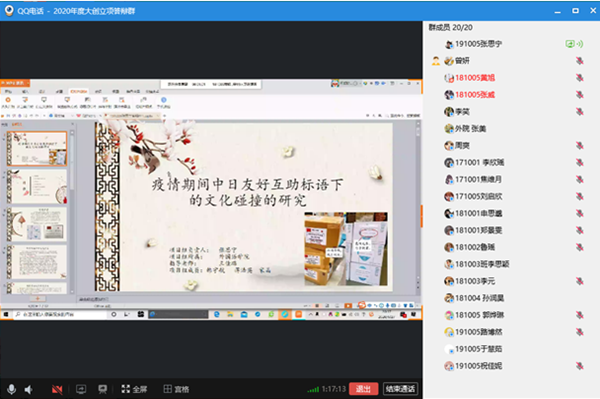Click the red 退出 exit button
The width and height of the screenshot is (600, 399).
(364, 389)
